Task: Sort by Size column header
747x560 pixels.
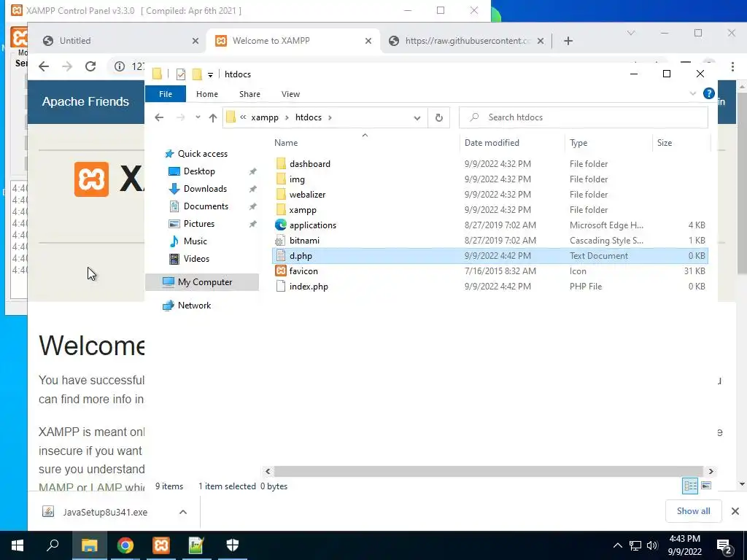Action: click(x=681, y=143)
